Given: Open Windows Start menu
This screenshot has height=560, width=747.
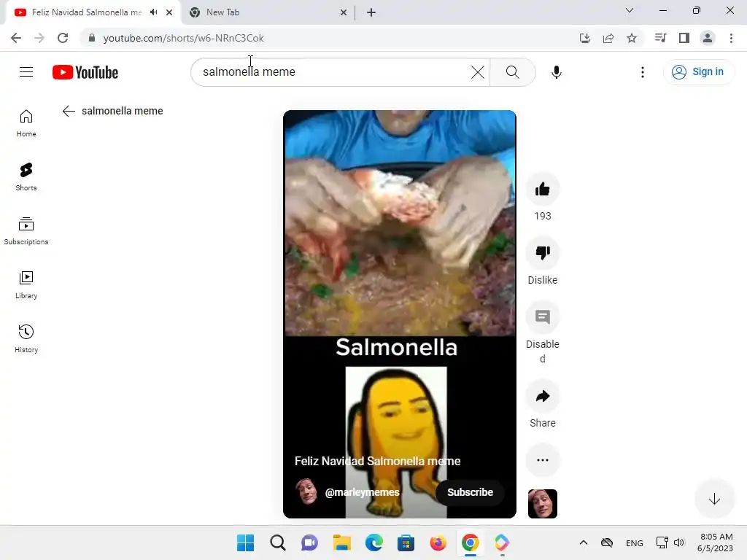Looking at the screenshot, I should 245,542.
